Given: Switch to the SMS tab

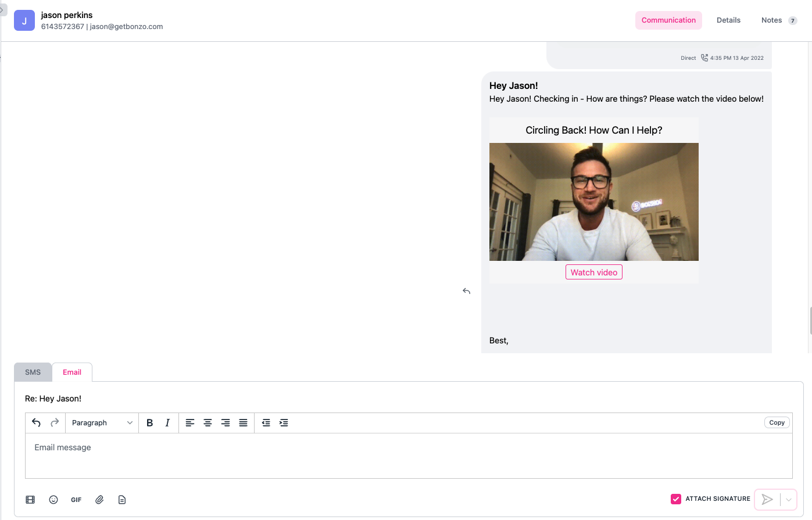Looking at the screenshot, I should [33, 372].
